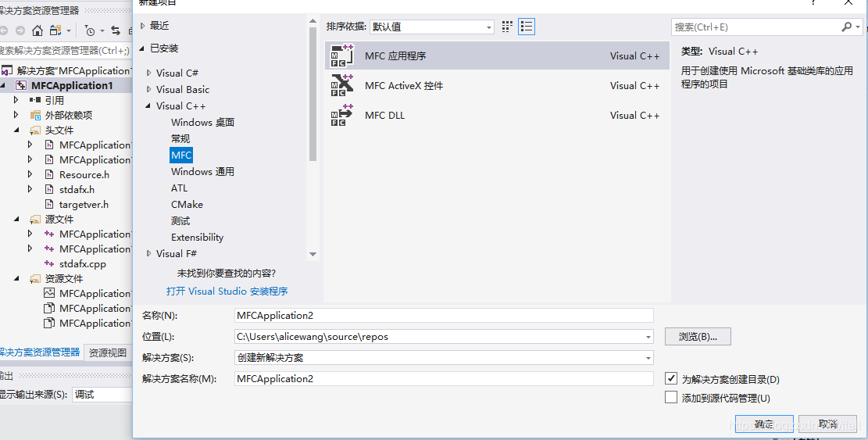This screenshot has width=868, height=440.
Task: Collapse the 已安装 category
Action: point(143,48)
